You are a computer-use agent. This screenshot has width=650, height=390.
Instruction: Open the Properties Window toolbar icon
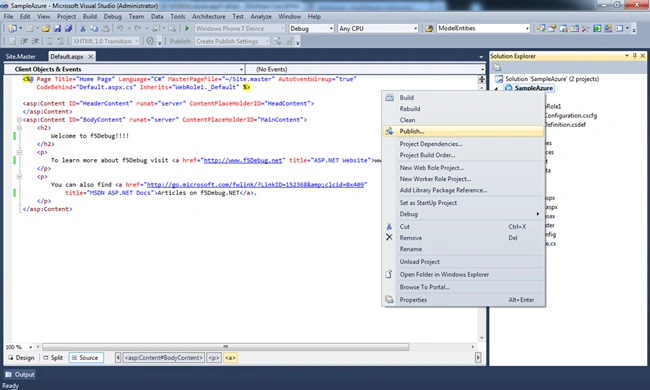(x=552, y=28)
